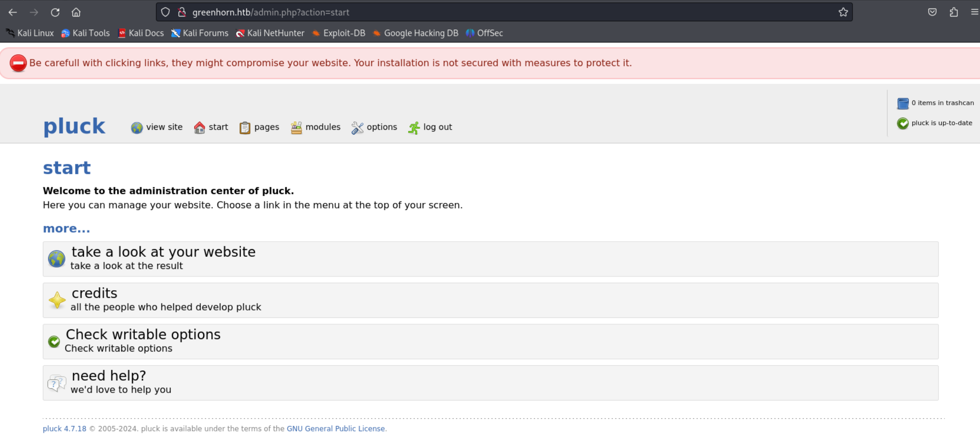
Task: Run Check writable options
Action: point(143,335)
